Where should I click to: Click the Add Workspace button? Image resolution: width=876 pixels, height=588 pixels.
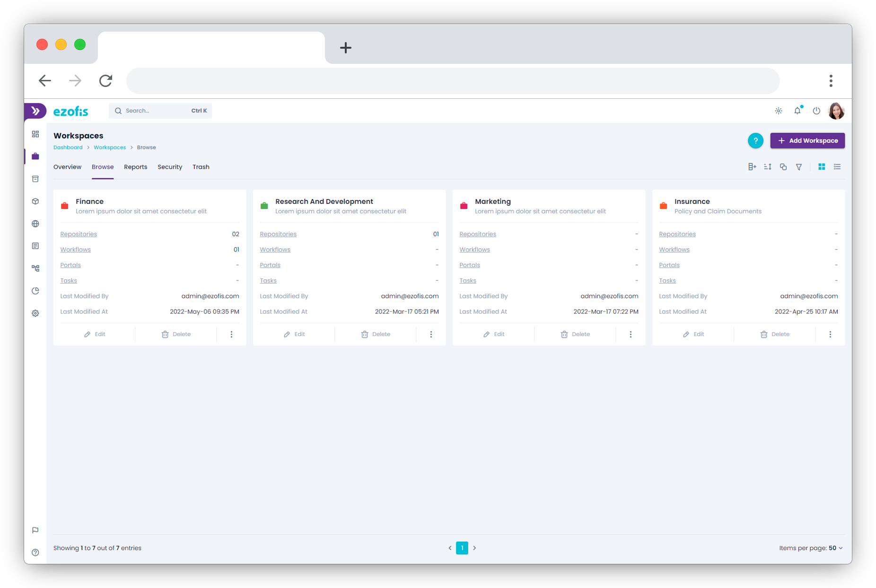tap(807, 140)
